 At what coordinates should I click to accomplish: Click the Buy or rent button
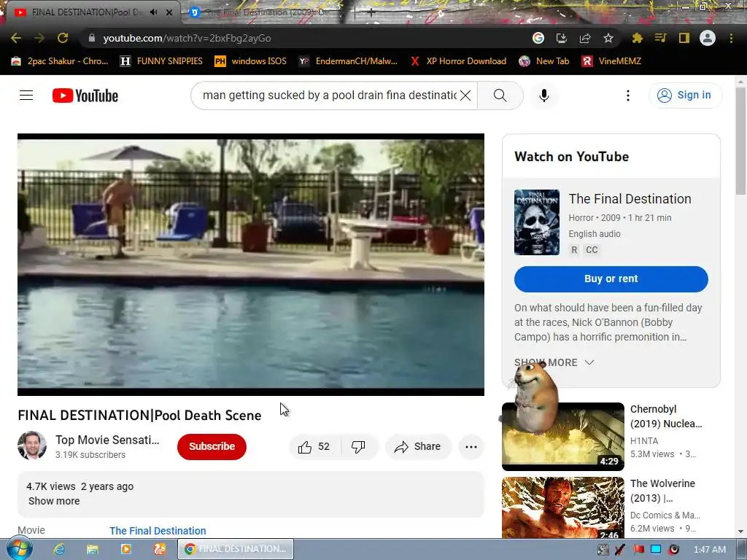click(611, 279)
